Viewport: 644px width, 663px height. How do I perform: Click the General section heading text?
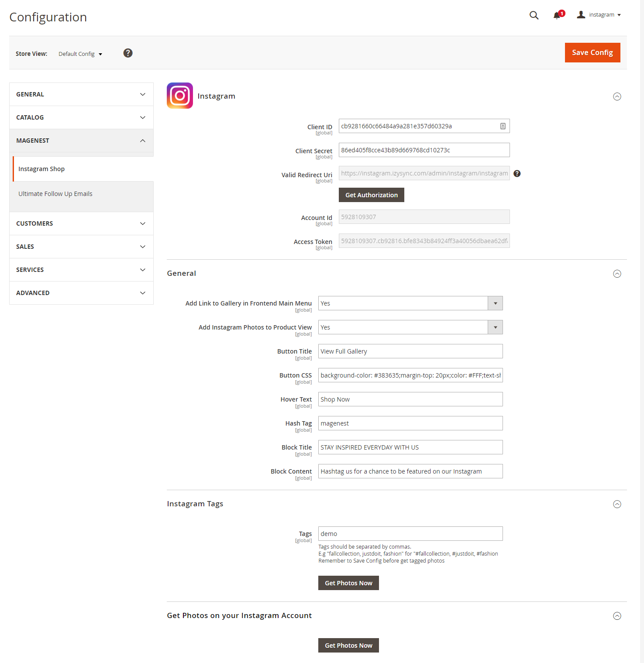point(182,273)
